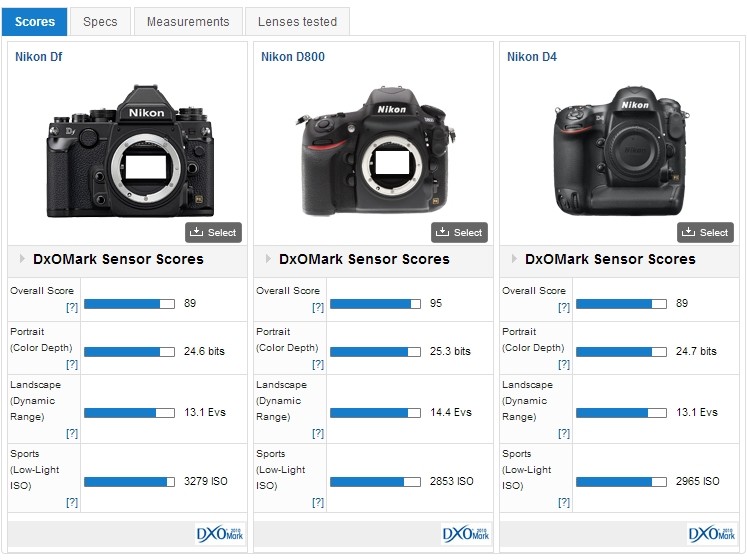Screen dimensions: 747x560
Task: Open the Specs tab
Action: pos(100,21)
